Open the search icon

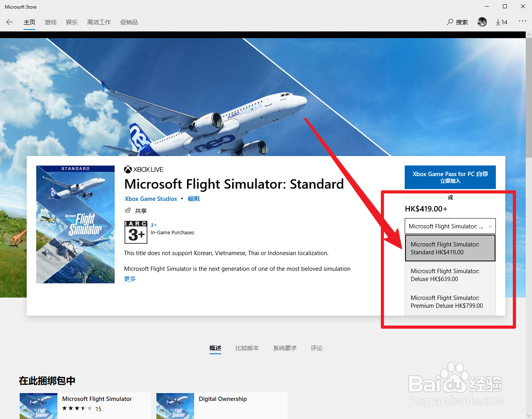[450, 22]
